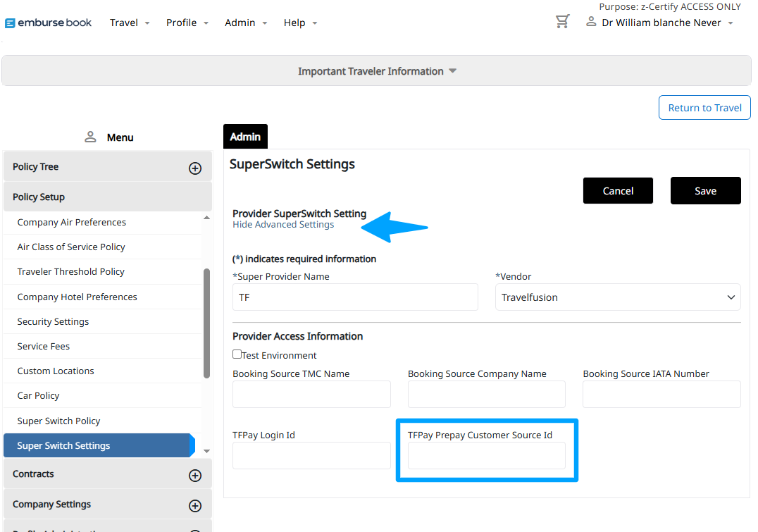The width and height of the screenshot is (758, 532).
Task: Open the Profile dropdown menu
Action: 187,23
